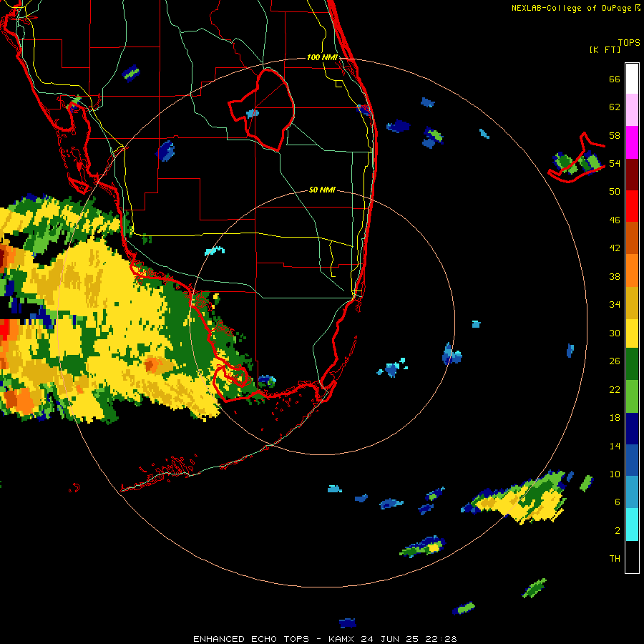The width and height of the screenshot is (644, 644).
Task: Select the light blue 10 kft swatch
Action: [632, 492]
